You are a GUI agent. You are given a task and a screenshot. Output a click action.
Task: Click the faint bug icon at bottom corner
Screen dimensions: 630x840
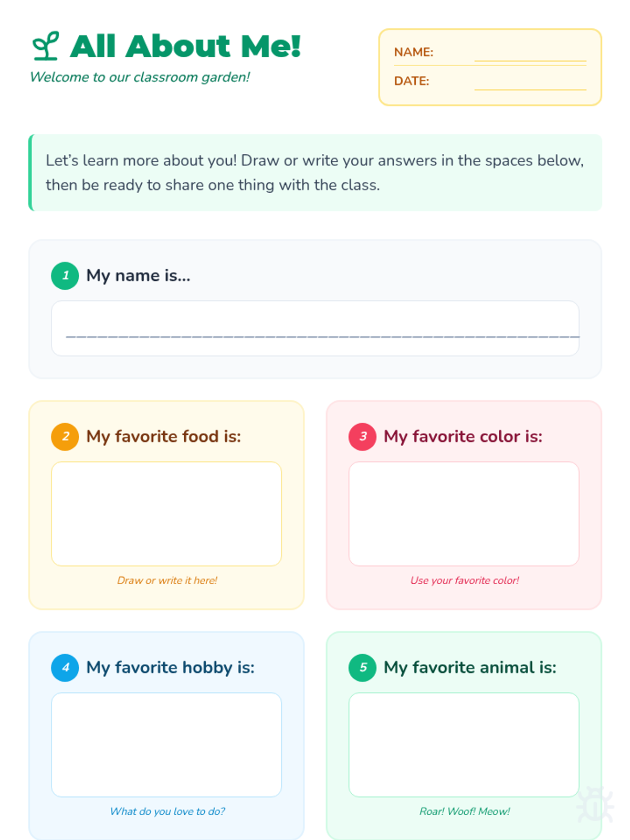(x=595, y=804)
